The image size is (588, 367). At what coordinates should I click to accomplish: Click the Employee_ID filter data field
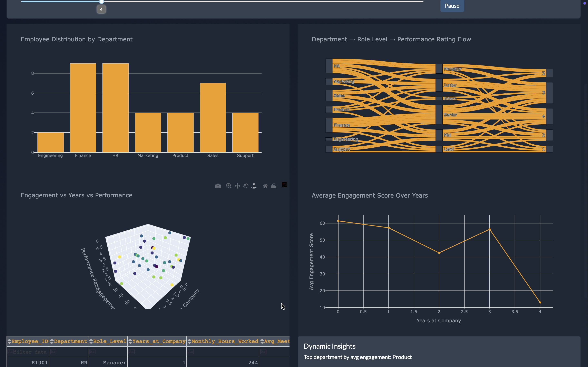(x=30, y=352)
